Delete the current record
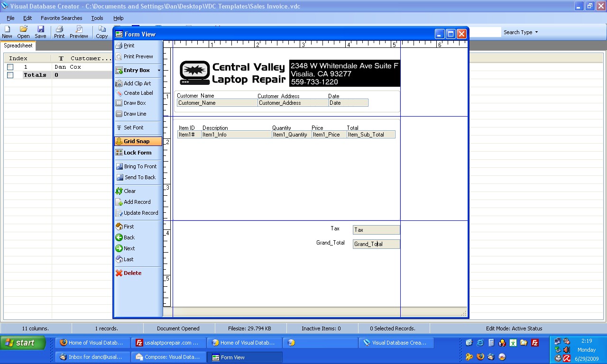The width and height of the screenshot is (607, 364). [129, 273]
